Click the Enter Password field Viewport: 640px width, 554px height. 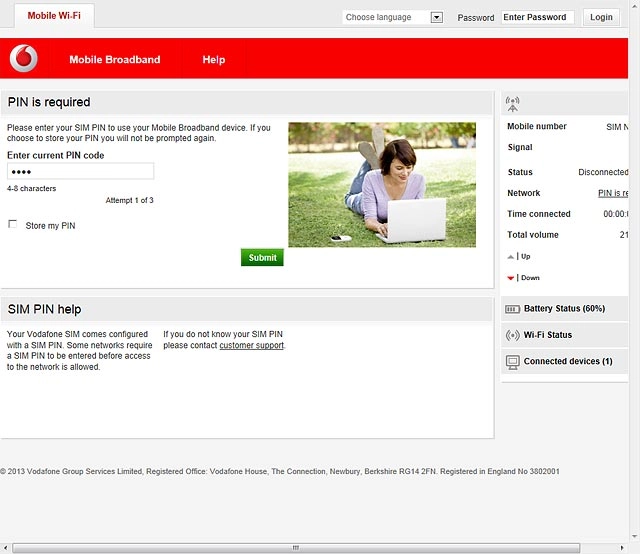[538, 17]
